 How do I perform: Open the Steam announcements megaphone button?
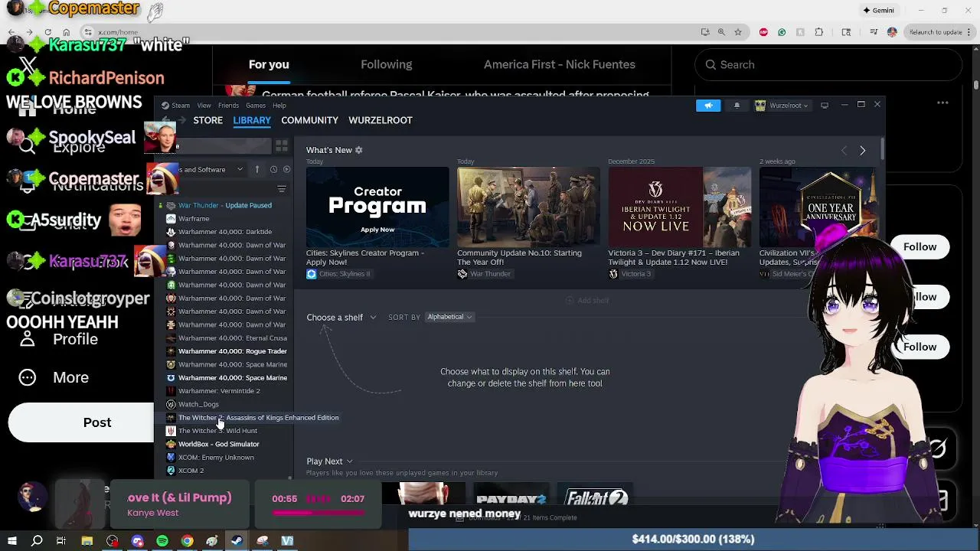pyautogui.click(x=708, y=106)
